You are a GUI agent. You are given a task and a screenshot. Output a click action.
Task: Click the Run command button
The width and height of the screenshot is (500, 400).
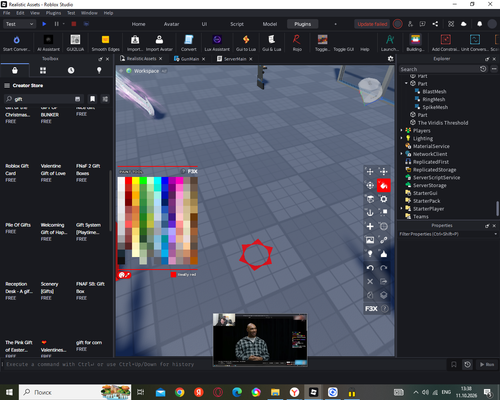click(x=487, y=364)
